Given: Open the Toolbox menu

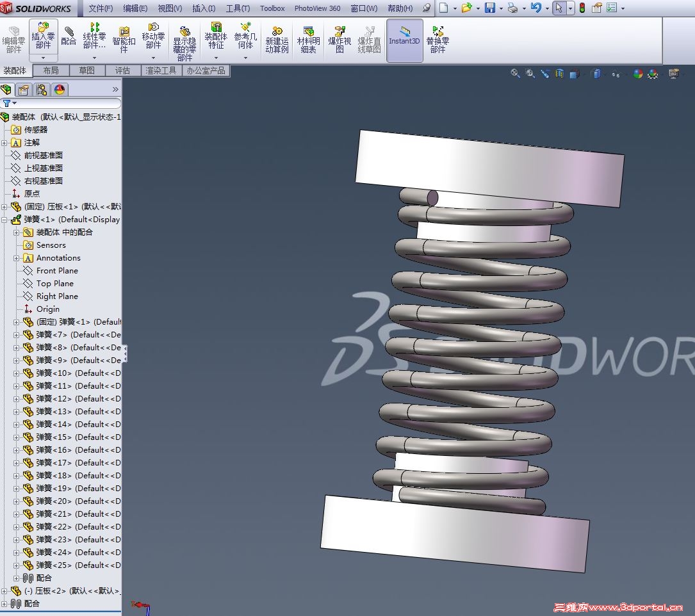Looking at the screenshot, I should (x=272, y=8).
